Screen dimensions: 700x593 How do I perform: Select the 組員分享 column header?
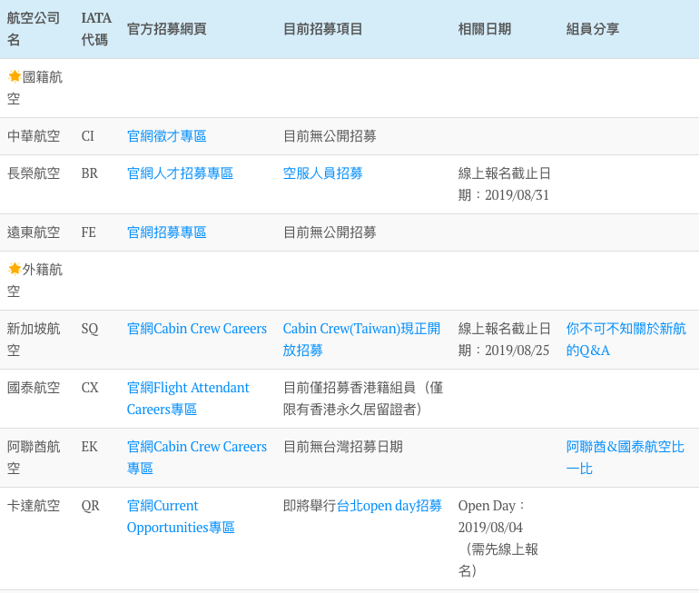pos(592,29)
